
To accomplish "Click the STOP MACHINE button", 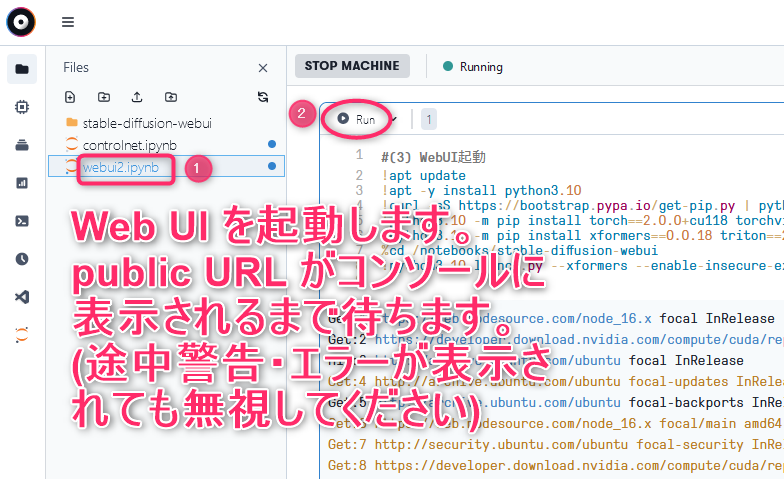I will point(352,66).
